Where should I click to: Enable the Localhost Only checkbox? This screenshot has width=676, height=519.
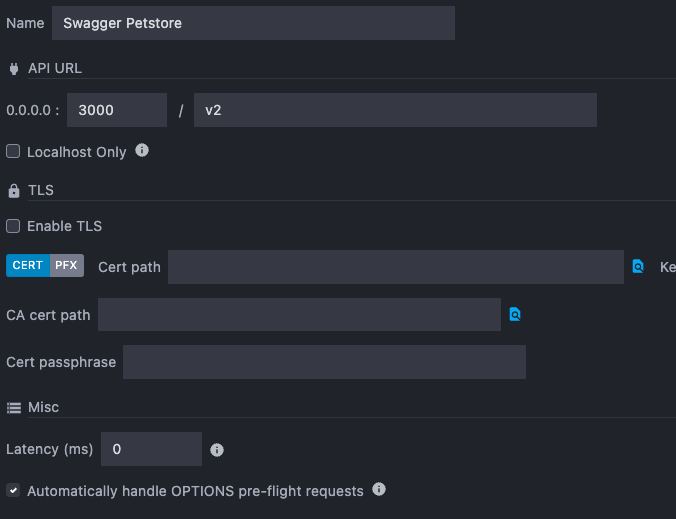[13, 151]
